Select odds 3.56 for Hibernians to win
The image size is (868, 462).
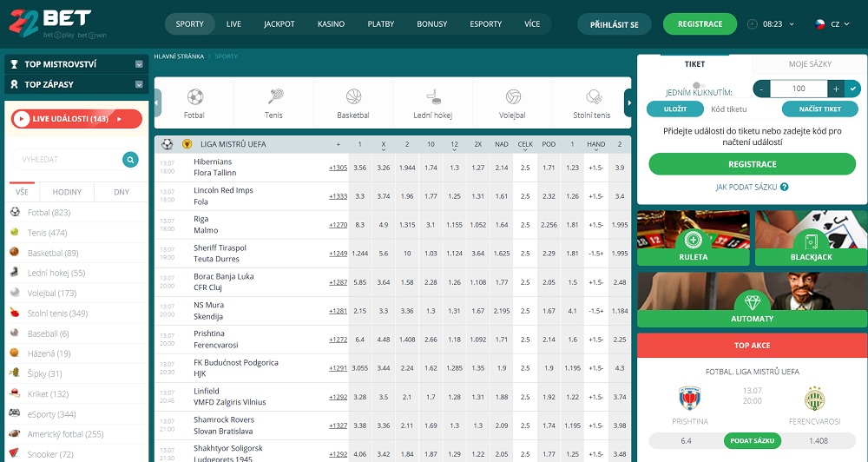point(360,168)
